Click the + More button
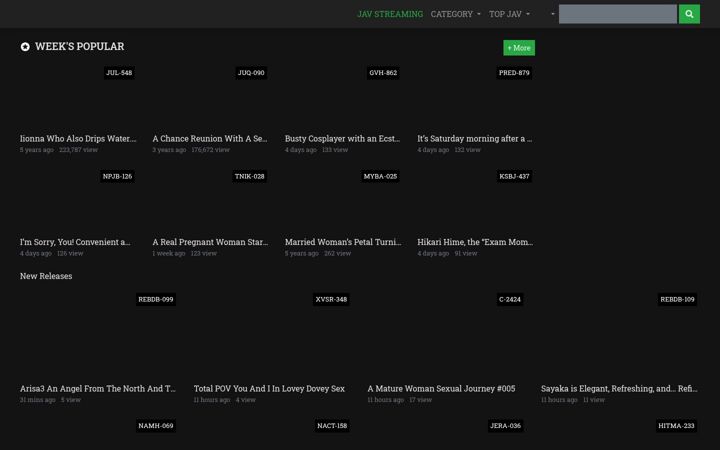The height and width of the screenshot is (450, 720). pyautogui.click(x=519, y=48)
